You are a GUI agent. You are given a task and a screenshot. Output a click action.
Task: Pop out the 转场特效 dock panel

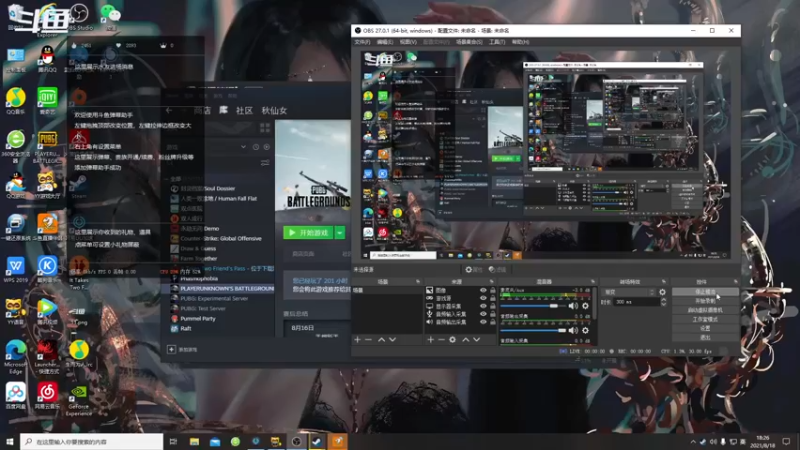[x=664, y=282]
